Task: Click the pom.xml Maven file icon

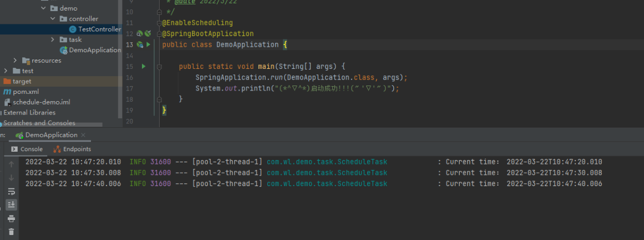Action: tap(7, 92)
